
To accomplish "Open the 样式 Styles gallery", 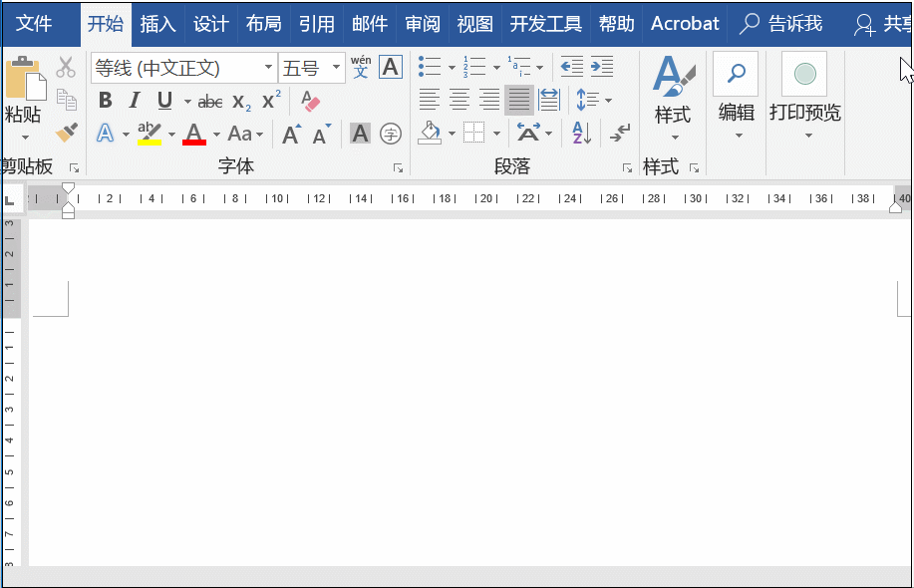I will tap(673, 99).
